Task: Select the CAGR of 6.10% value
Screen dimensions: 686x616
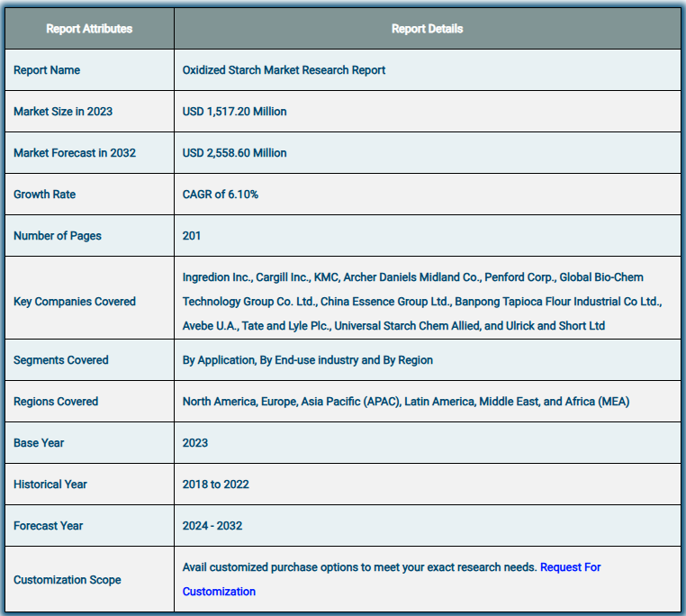Action: coord(221,195)
